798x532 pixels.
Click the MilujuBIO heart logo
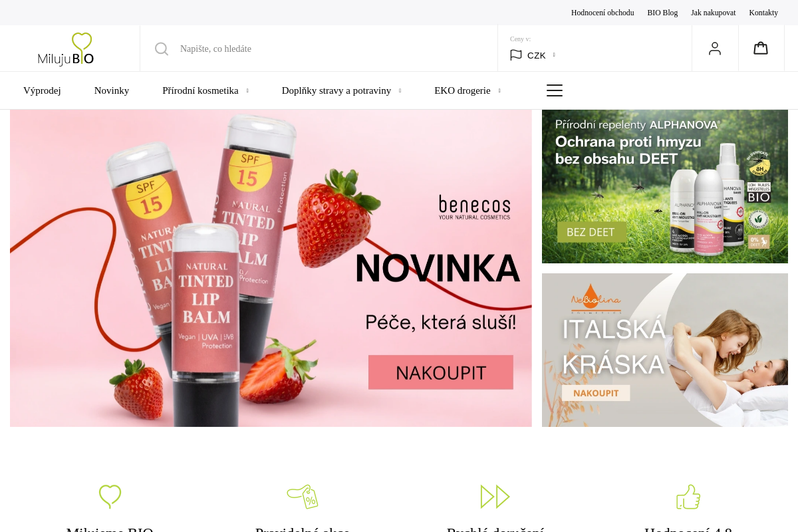66,49
